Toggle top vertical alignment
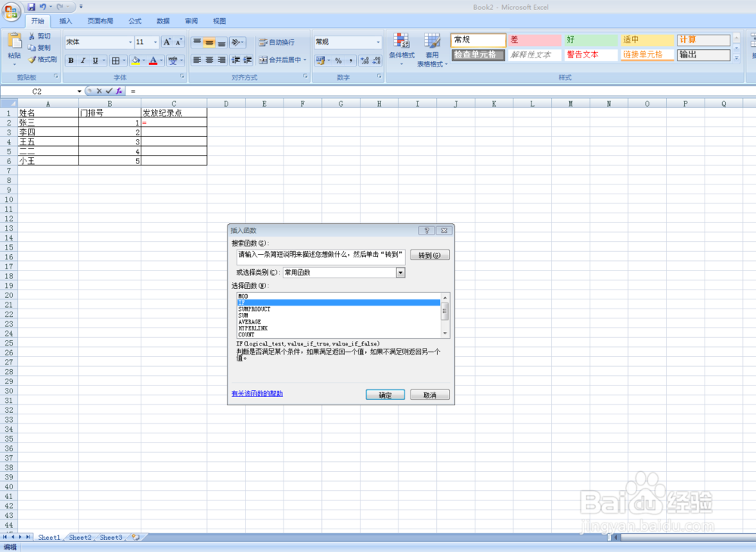 (197, 42)
